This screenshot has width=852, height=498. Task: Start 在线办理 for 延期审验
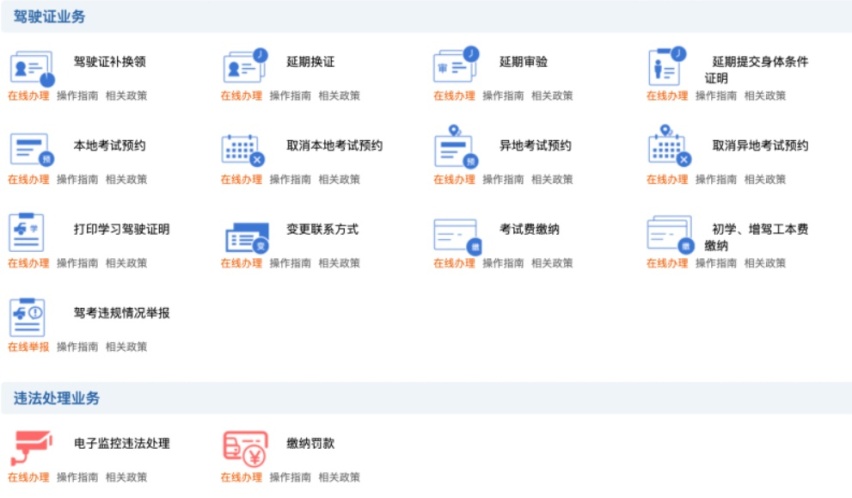[454, 96]
